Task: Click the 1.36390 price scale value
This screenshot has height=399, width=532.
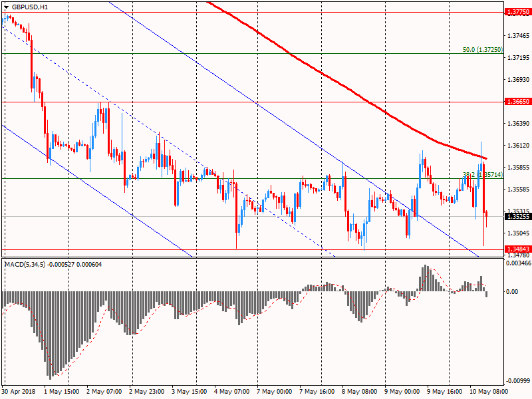Action: point(518,124)
